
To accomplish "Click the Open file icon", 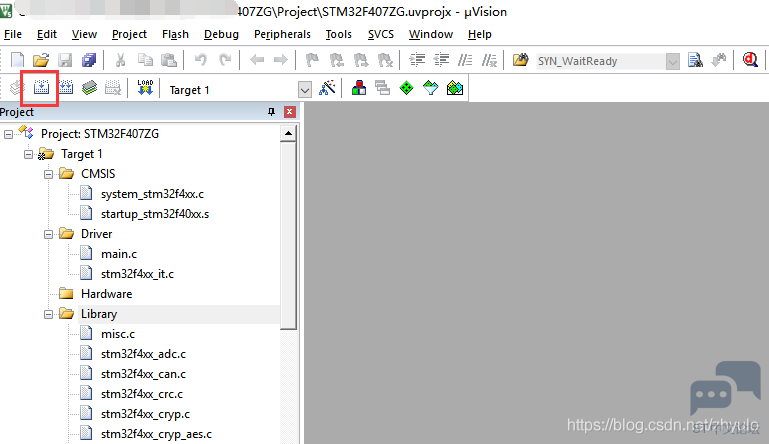I will tap(41, 60).
